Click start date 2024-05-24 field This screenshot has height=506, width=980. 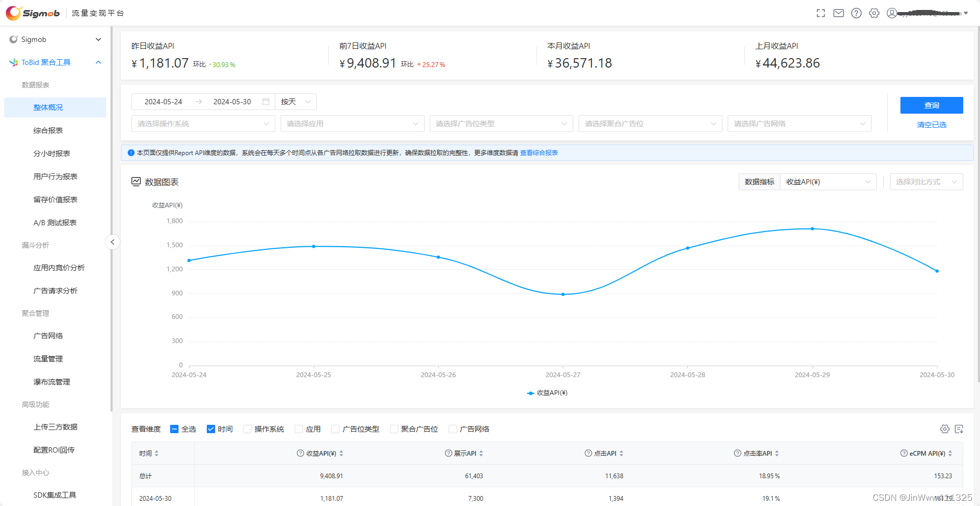click(x=163, y=102)
